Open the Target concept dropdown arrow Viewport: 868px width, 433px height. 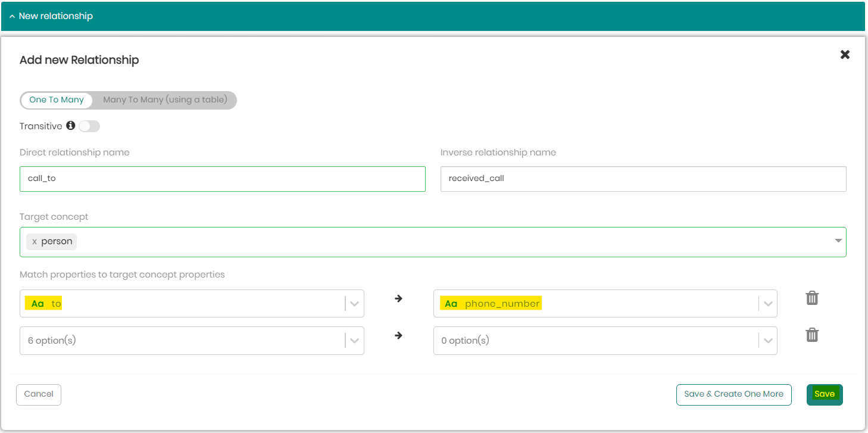[x=838, y=241]
